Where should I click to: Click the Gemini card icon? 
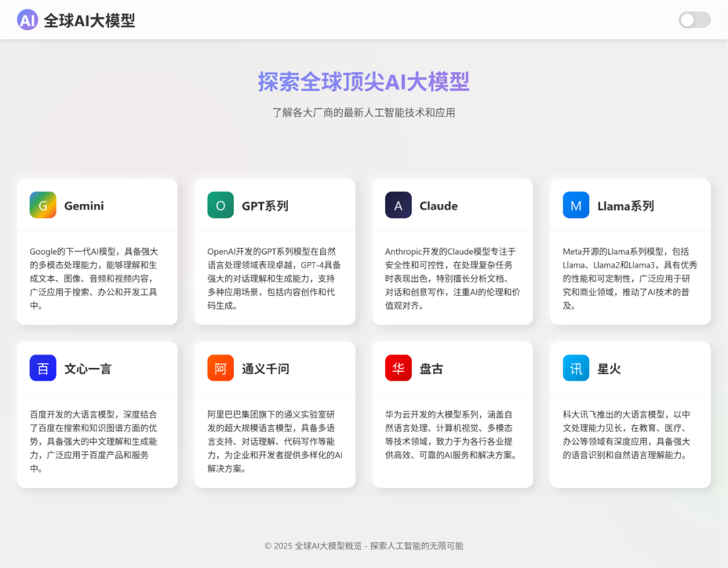coord(42,205)
